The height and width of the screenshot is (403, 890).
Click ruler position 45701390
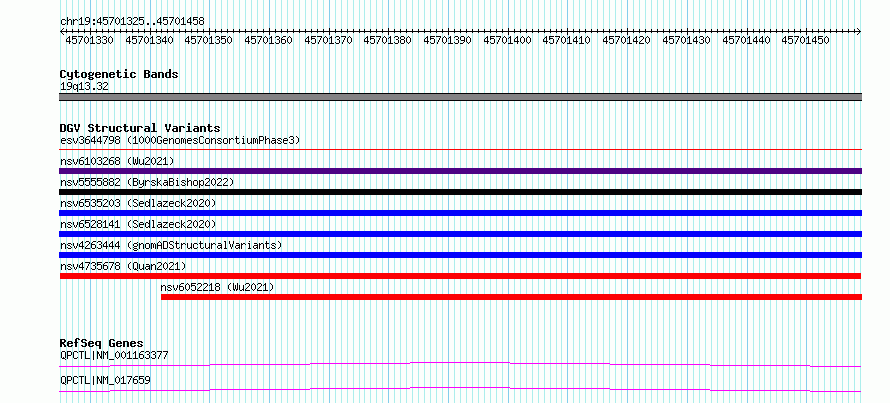pyautogui.click(x=448, y=40)
